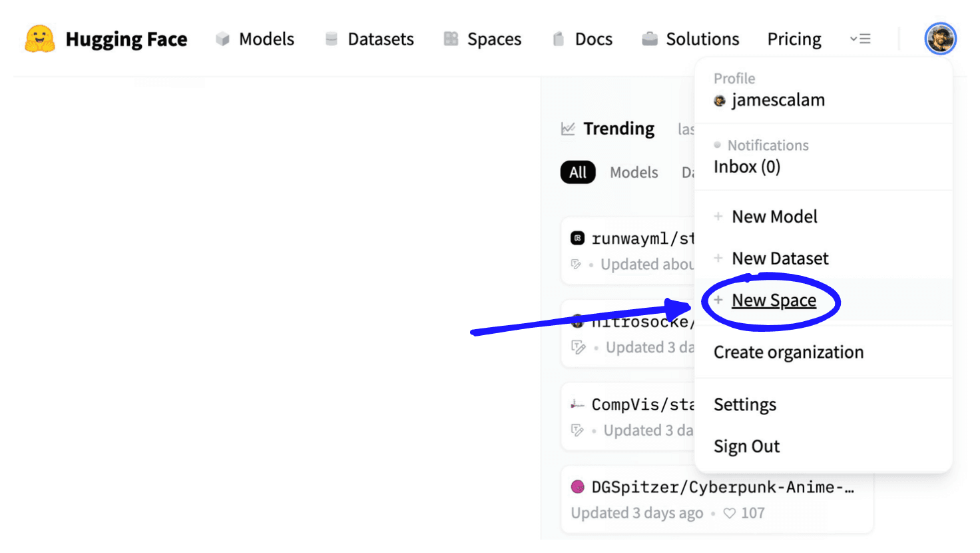Open Spaces from the top navigation
This screenshot has width=980, height=553.
pos(483,39)
